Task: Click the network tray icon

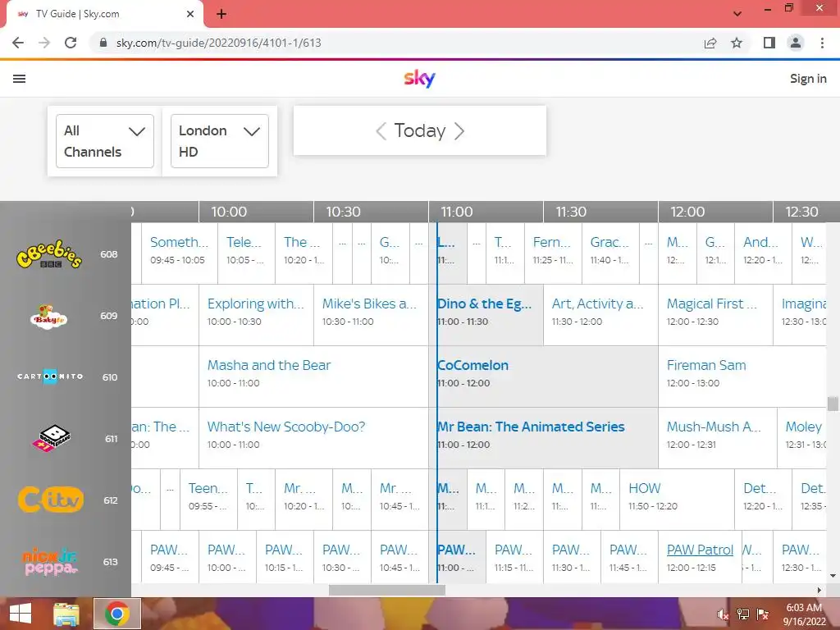Action: pyautogui.click(x=743, y=614)
